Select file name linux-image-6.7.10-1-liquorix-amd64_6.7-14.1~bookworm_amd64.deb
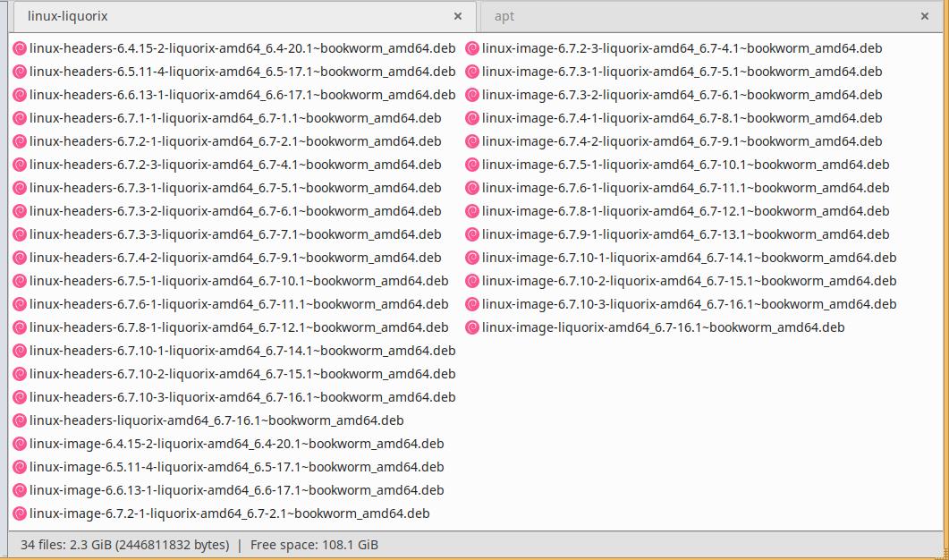949x560 pixels. tap(690, 258)
